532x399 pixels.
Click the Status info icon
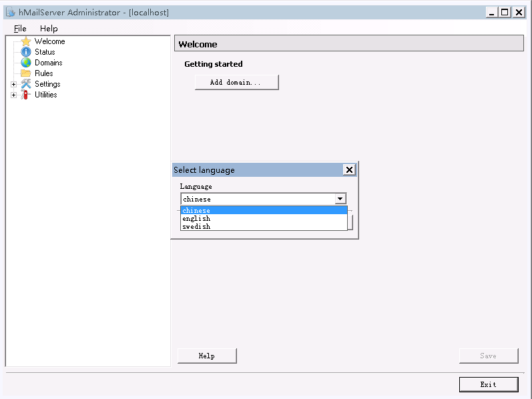click(x=26, y=52)
